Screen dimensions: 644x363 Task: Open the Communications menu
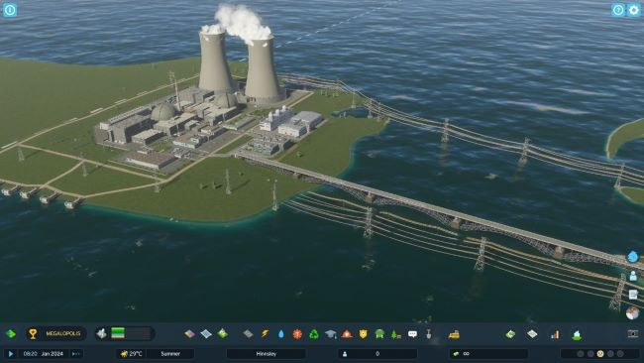[412, 334]
